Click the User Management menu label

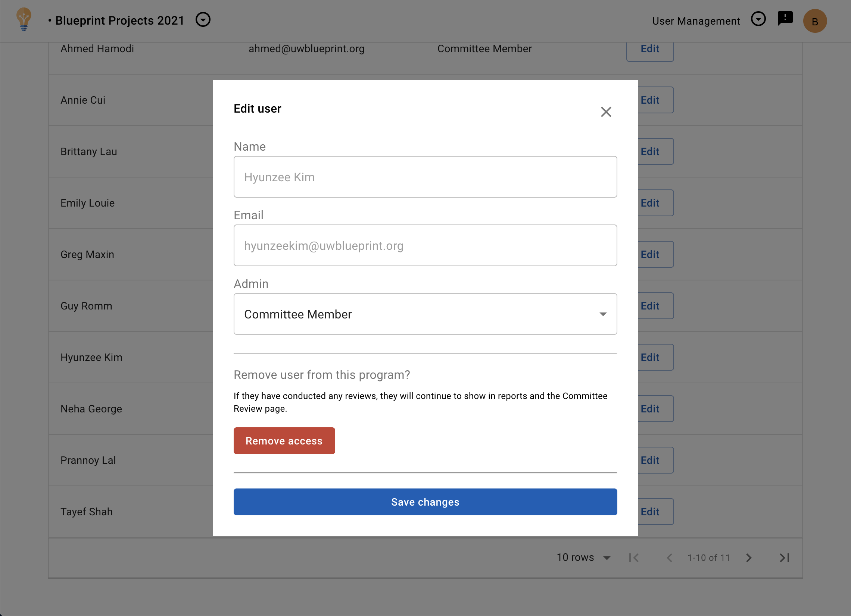696,21
